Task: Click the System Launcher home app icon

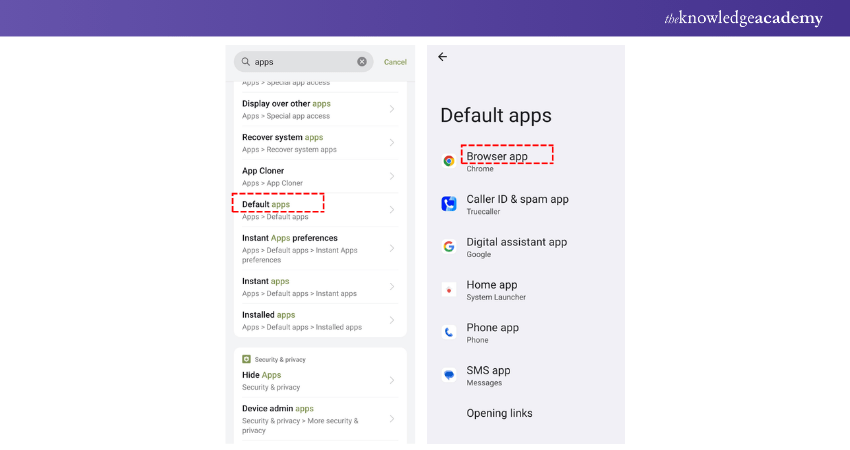Action: click(x=449, y=290)
